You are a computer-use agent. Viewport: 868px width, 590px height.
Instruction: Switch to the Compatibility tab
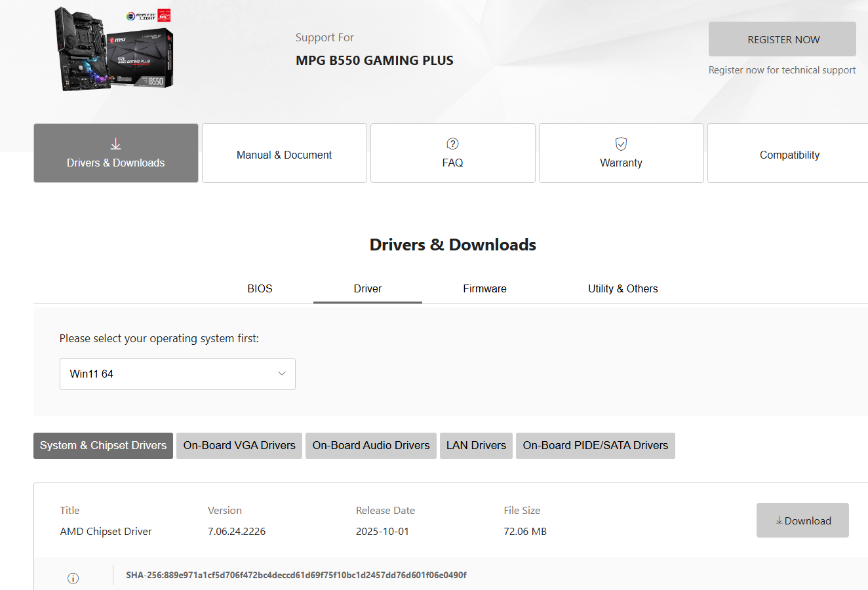click(x=788, y=153)
